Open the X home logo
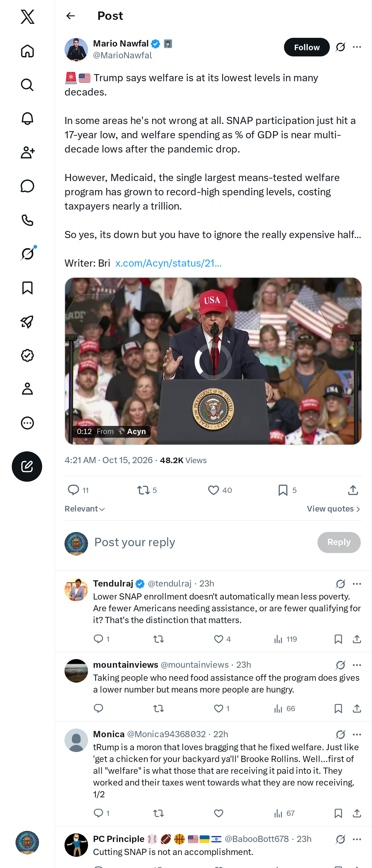The width and height of the screenshot is (372, 868). [27, 16]
